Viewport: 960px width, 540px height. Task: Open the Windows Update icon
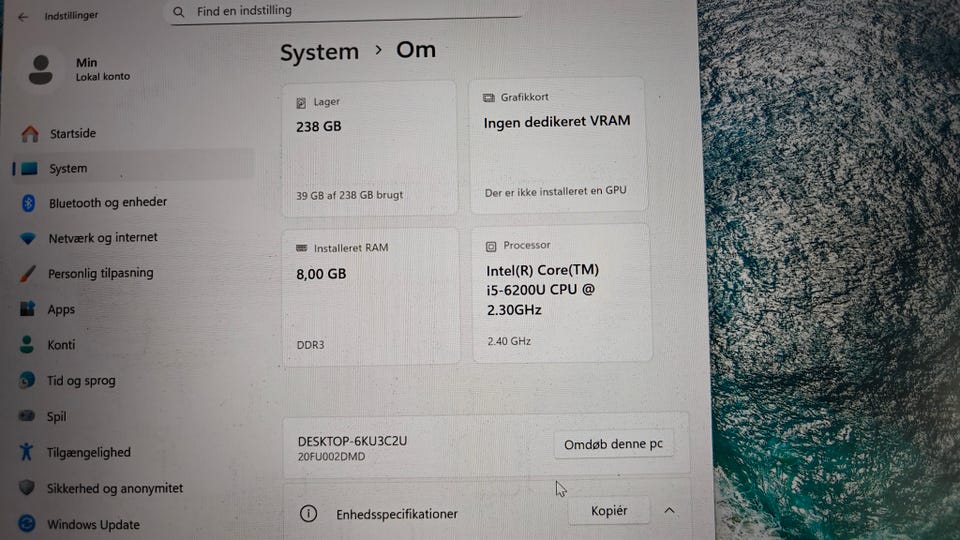pyautogui.click(x=26, y=523)
